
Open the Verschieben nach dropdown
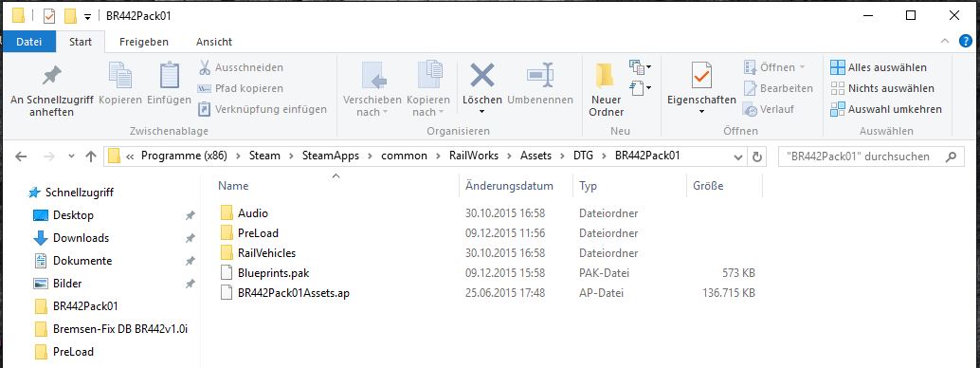pyautogui.click(x=372, y=89)
